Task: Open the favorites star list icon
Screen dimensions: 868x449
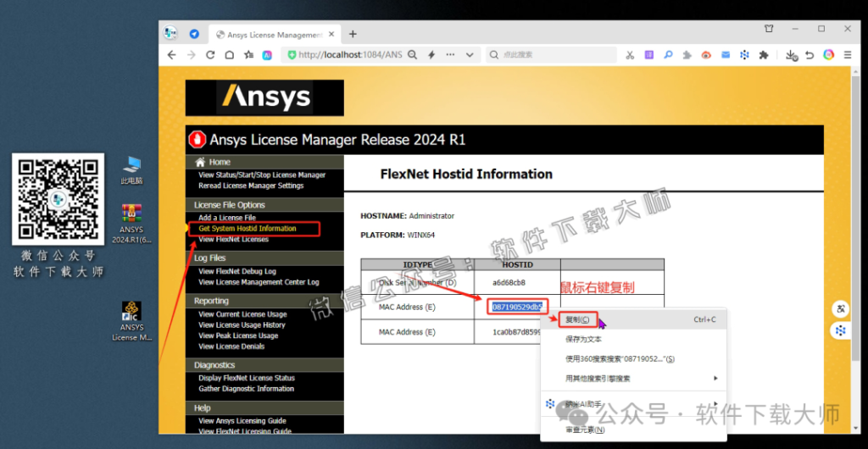Action: point(249,55)
